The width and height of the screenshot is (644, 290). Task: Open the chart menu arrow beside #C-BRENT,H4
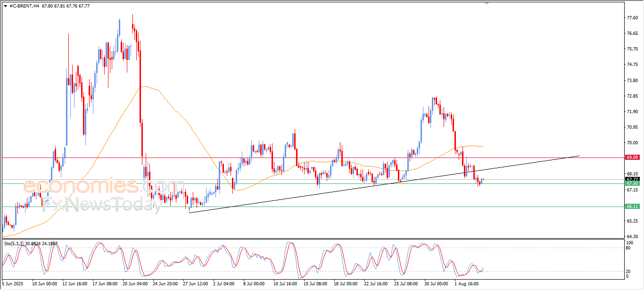click(6, 6)
